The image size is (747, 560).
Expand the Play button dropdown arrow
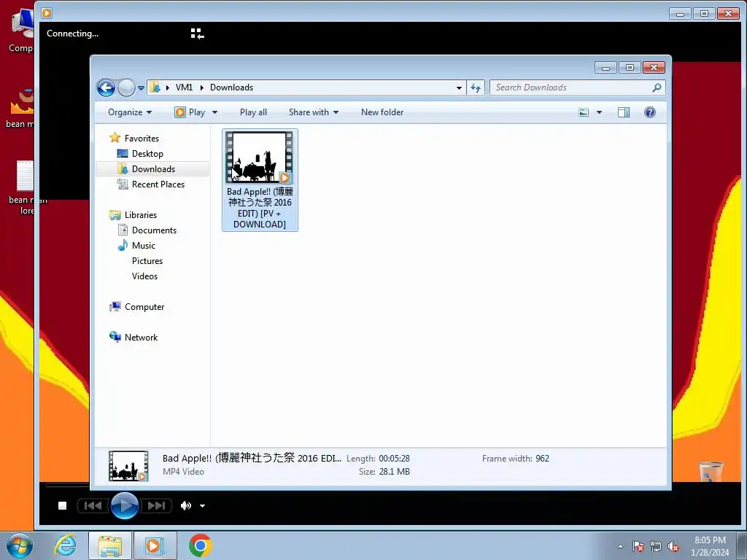click(215, 112)
